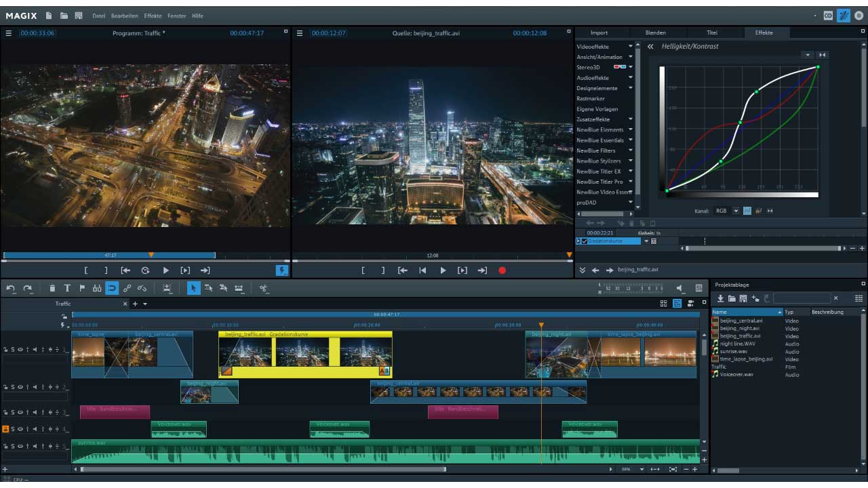The height and width of the screenshot is (488, 868).
Task: Switch to the Effekte tab
Action: tap(766, 32)
